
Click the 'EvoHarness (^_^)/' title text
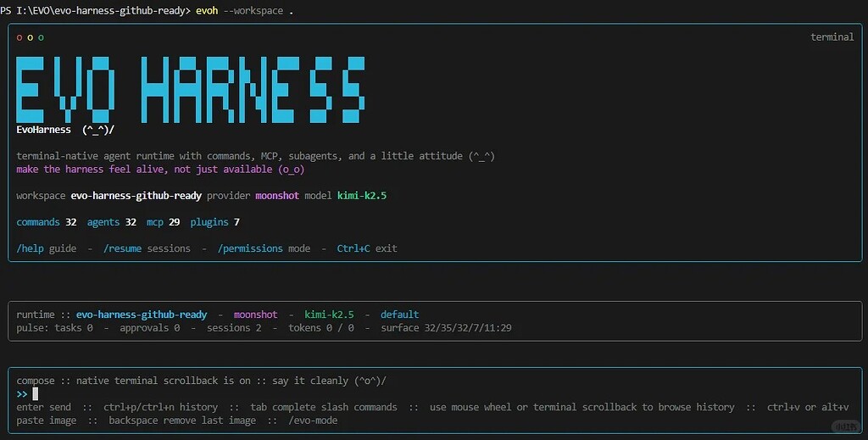[x=65, y=130]
